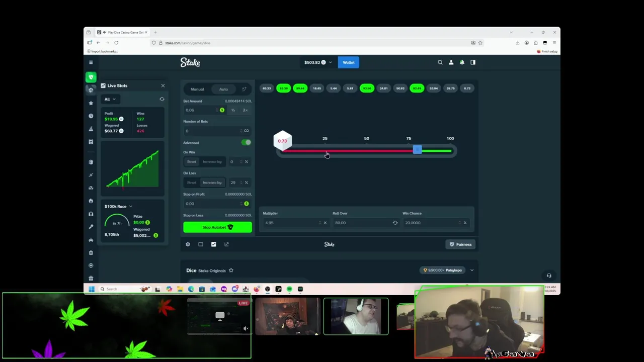Click the swap icon in Roll Over field
The height and width of the screenshot is (362, 644).
[395, 223]
